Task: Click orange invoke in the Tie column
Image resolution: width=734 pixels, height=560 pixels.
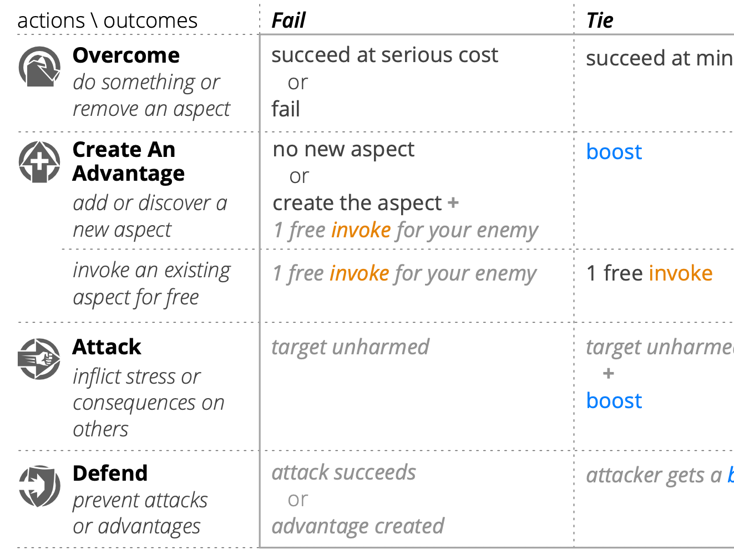Action: tap(680, 273)
